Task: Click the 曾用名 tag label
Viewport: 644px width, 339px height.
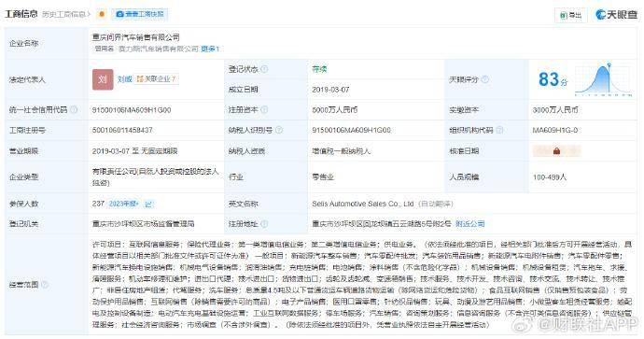Action: tap(105, 49)
